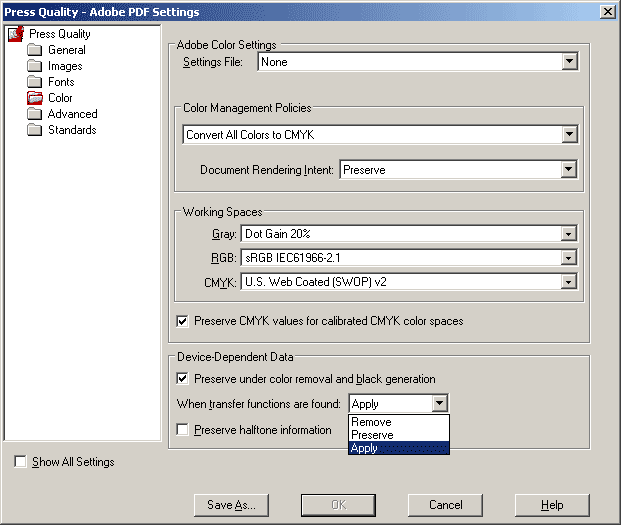Click the General folder icon
This screenshot has width=621, height=525.
(34, 50)
